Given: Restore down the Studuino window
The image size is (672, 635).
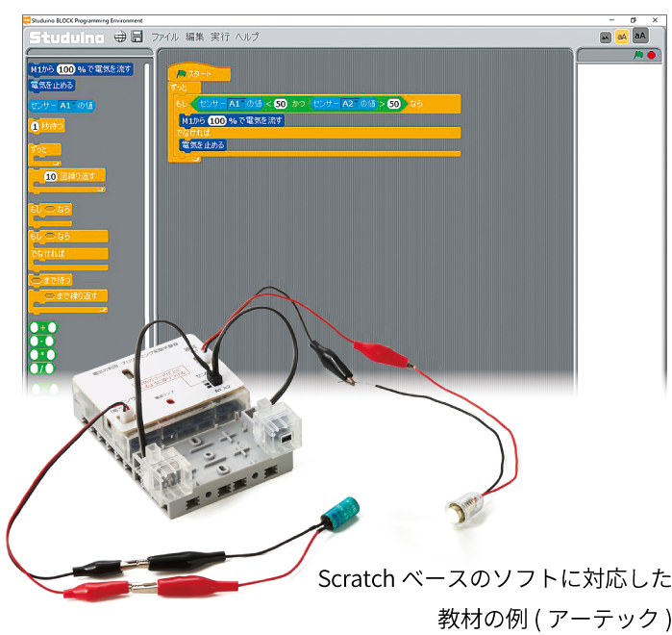Looking at the screenshot, I should [x=634, y=20].
